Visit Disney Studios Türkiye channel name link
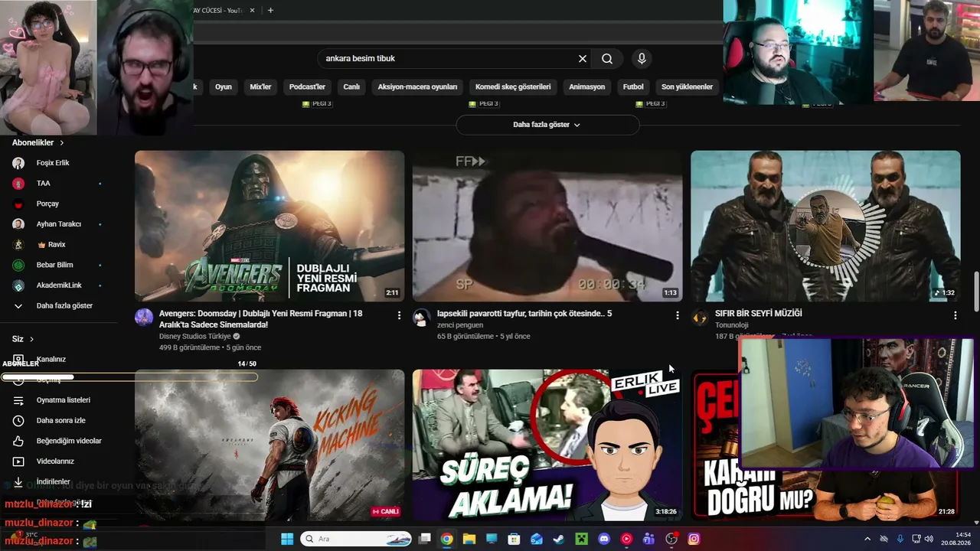The height and width of the screenshot is (551, 980). click(x=195, y=337)
